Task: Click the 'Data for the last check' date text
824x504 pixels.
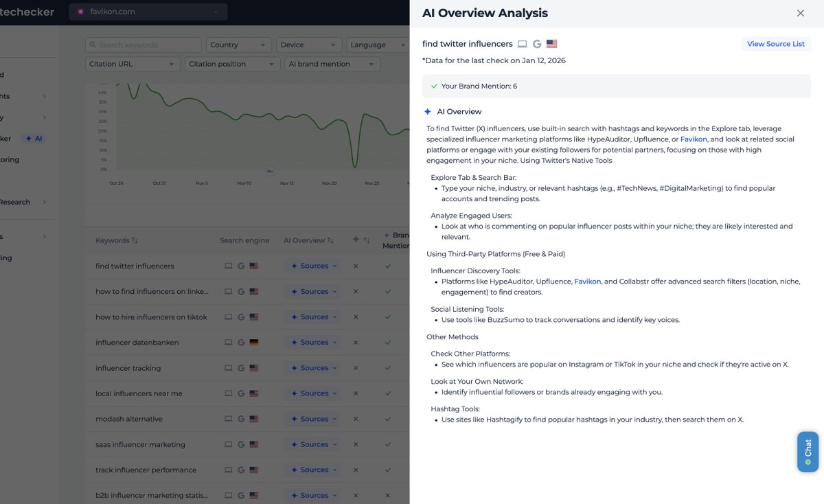Action: click(494, 60)
